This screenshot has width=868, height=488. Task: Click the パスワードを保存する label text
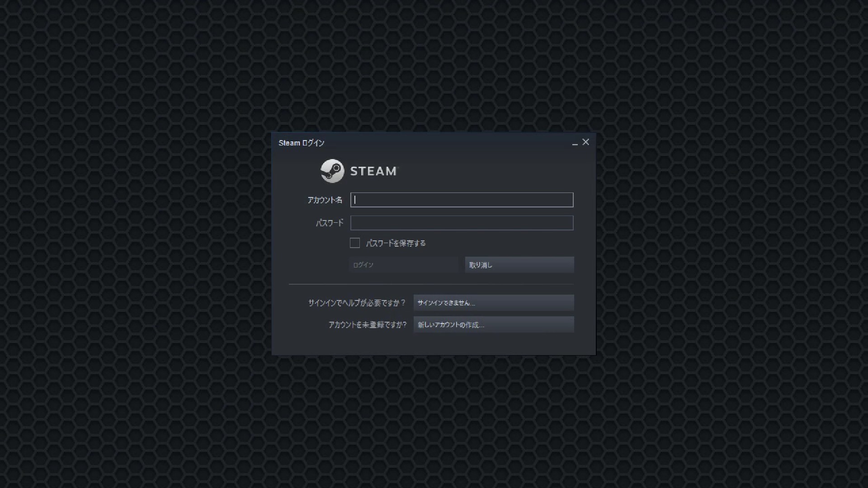tap(396, 243)
